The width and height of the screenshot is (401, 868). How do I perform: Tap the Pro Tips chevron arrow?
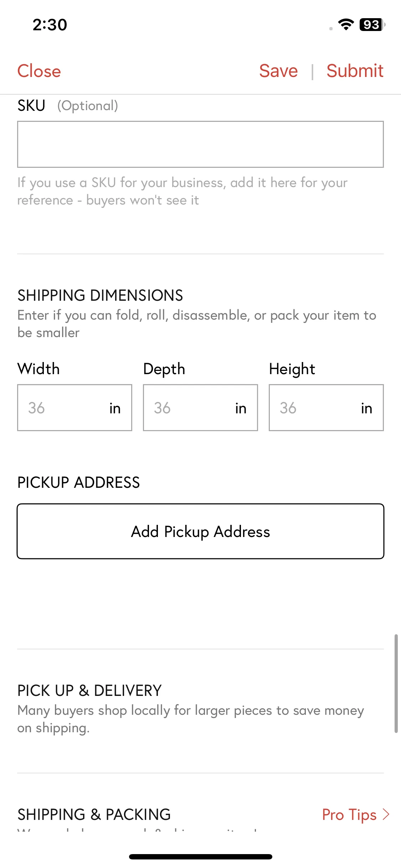(386, 815)
